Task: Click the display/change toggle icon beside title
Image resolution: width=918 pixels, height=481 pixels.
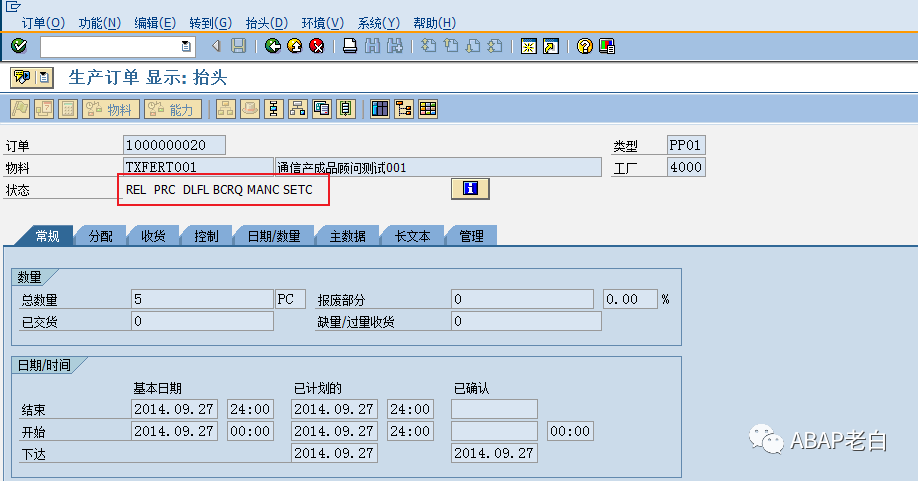Action: (x=22, y=77)
